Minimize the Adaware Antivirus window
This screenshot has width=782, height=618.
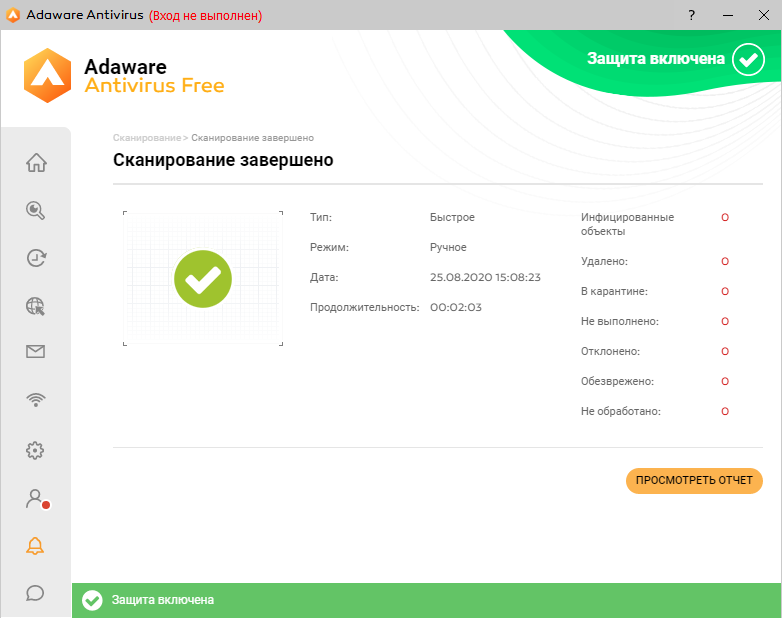point(728,15)
